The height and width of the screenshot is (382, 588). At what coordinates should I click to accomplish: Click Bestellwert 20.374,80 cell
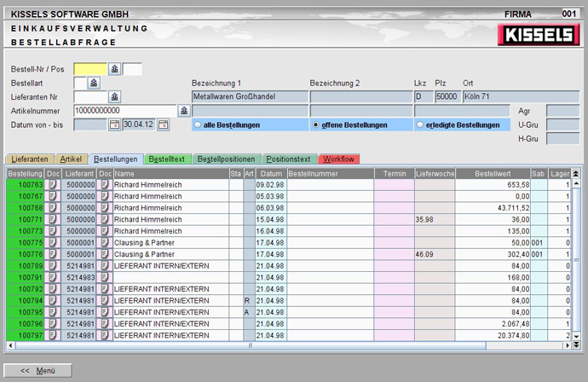pos(493,335)
